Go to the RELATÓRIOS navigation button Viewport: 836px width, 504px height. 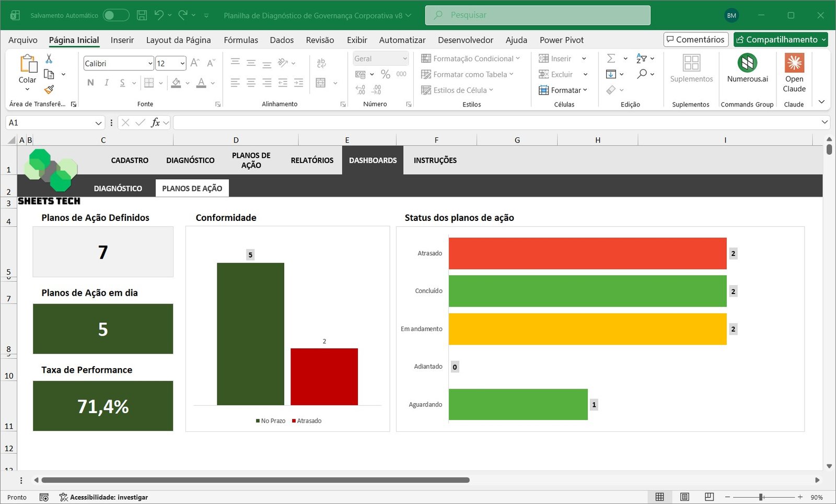[312, 160]
